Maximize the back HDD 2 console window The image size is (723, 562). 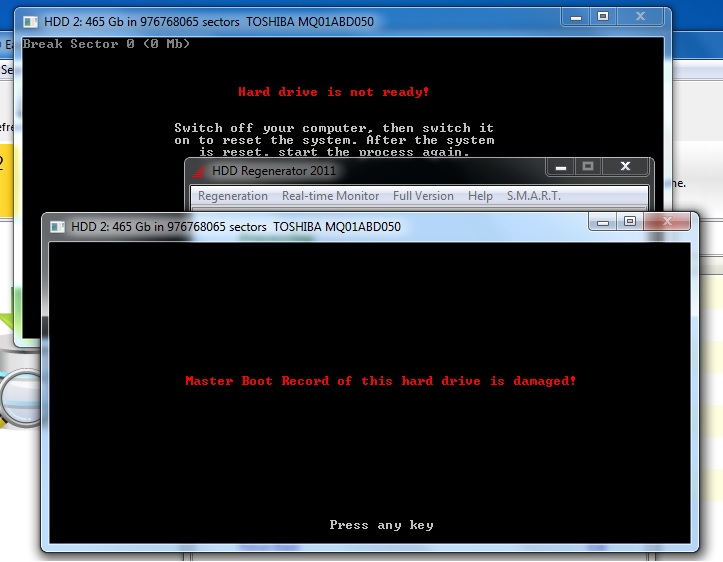point(603,17)
